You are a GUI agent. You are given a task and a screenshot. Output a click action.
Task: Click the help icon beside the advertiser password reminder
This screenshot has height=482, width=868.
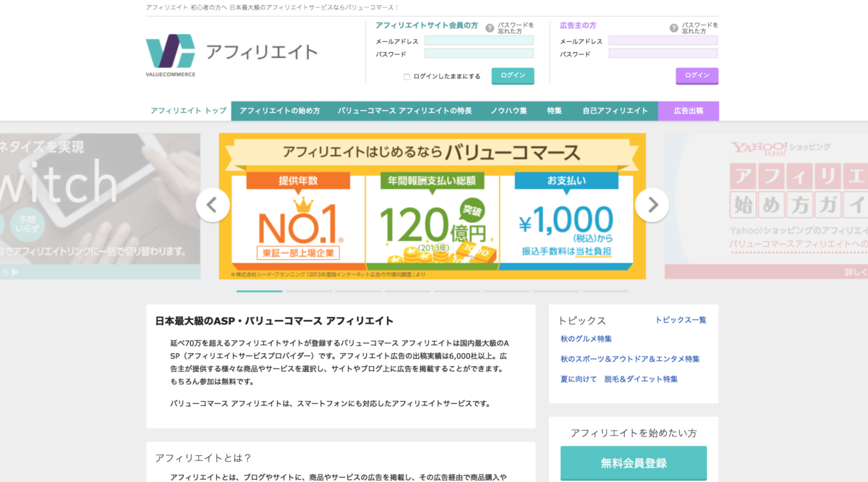[x=674, y=28]
